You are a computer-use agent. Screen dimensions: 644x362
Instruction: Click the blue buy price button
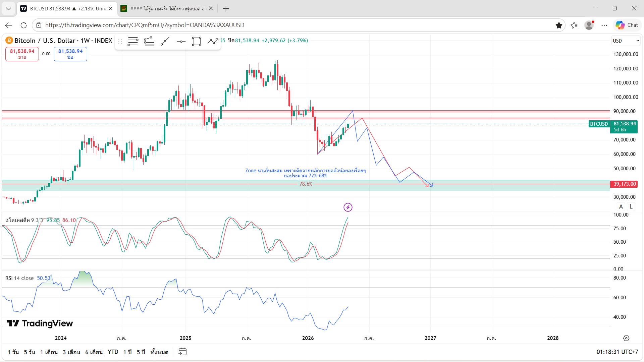point(70,54)
